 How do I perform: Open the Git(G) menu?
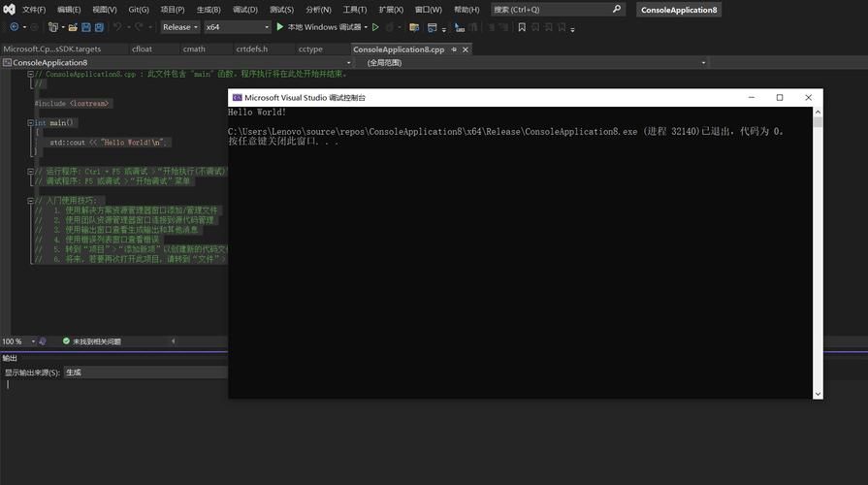click(x=139, y=10)
